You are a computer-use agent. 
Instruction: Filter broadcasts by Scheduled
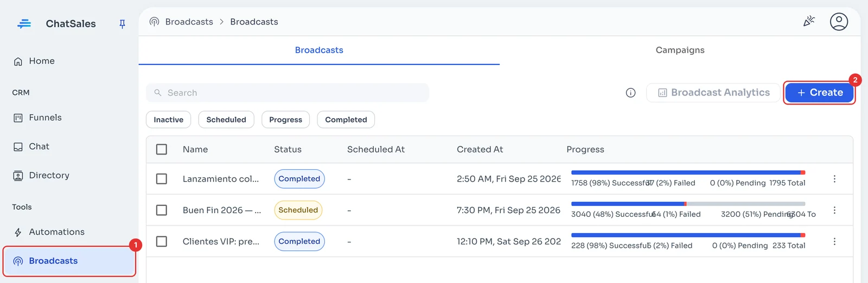click(x=226, y=120)
